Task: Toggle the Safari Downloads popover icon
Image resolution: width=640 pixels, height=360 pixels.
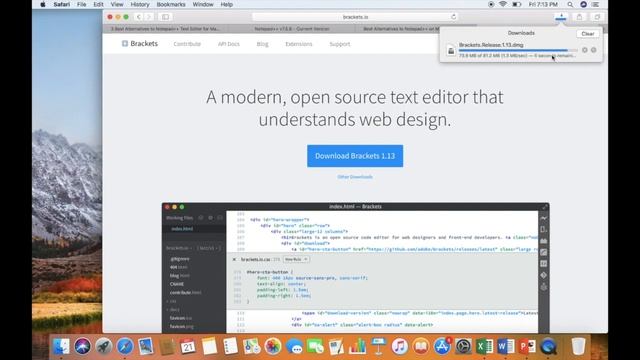Action: tap(561, 17)
